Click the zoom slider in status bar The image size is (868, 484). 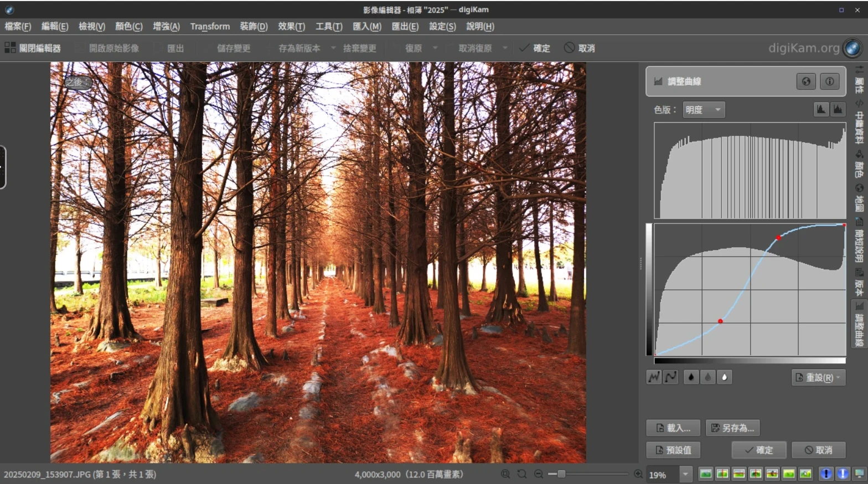(588, 474)
